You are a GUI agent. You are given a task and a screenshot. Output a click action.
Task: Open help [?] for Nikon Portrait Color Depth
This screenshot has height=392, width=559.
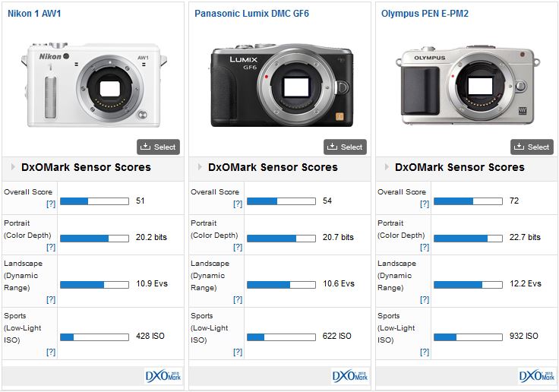pos(51,247)
